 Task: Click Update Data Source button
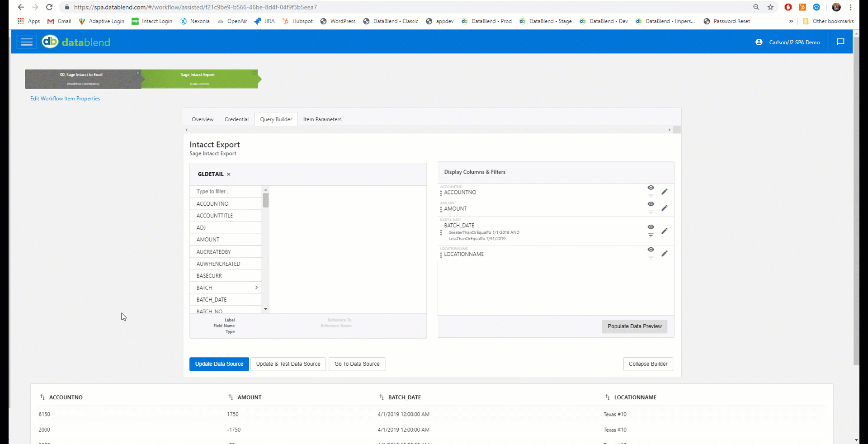[x=219, y=364]
